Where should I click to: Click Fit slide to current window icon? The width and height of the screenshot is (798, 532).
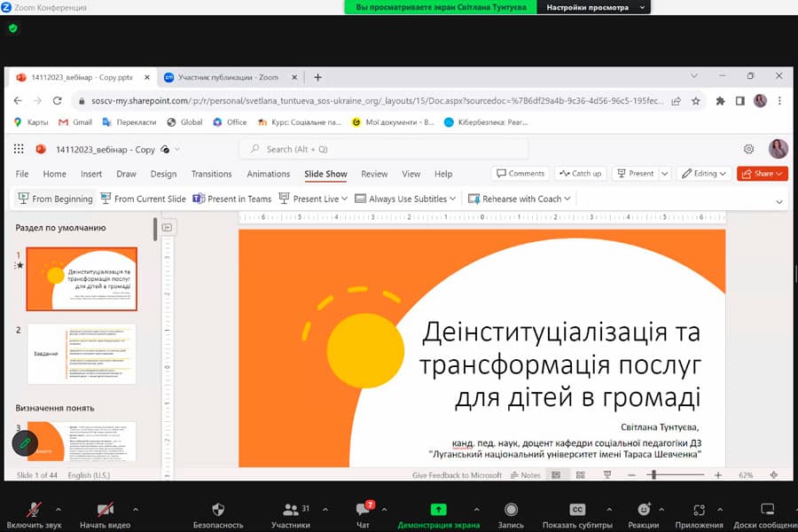[773, 474]
